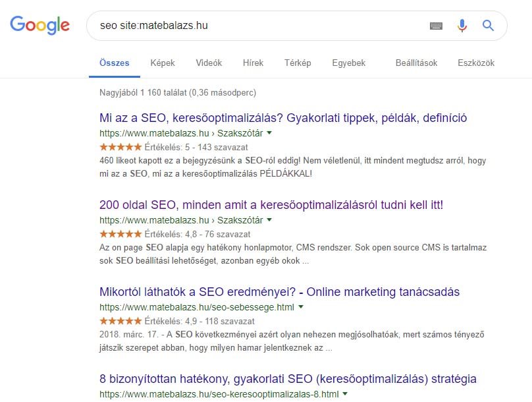Click the magnifying glass search icon
Image resolution: width=532 pixels, height=402 pixels.
click(x=487, y=25)
